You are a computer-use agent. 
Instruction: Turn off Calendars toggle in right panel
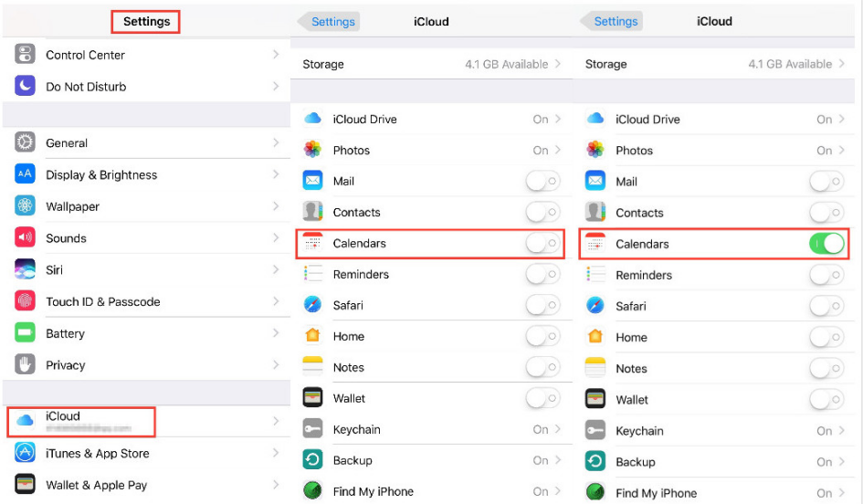pyautogui.click(x=826, y=243)
